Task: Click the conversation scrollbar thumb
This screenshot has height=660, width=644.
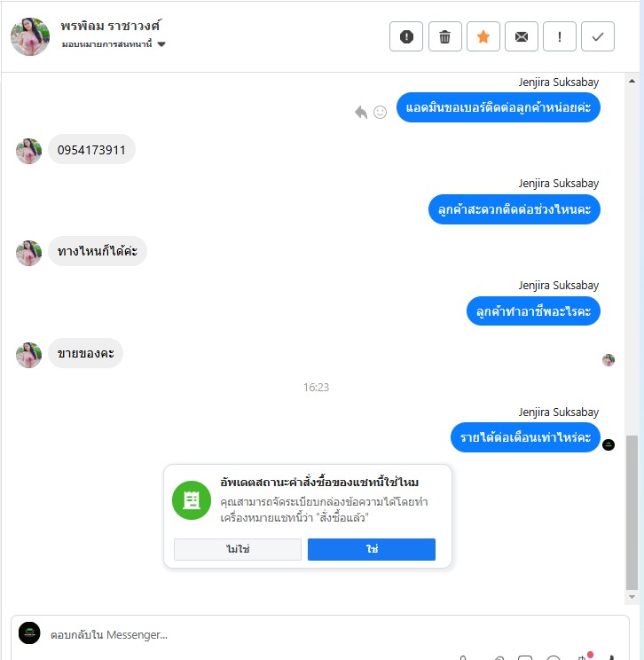Action: 632,512
